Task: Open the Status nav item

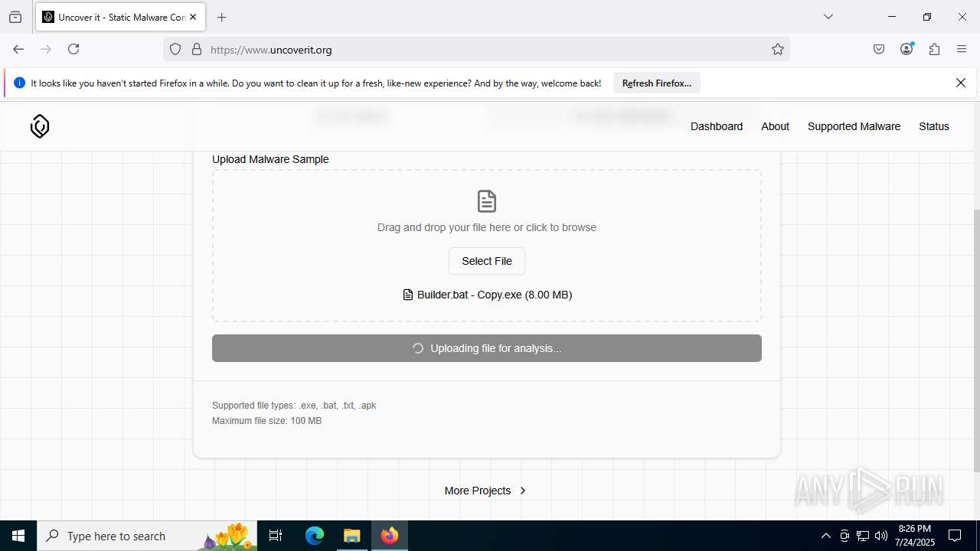Action: coord(934,126)
